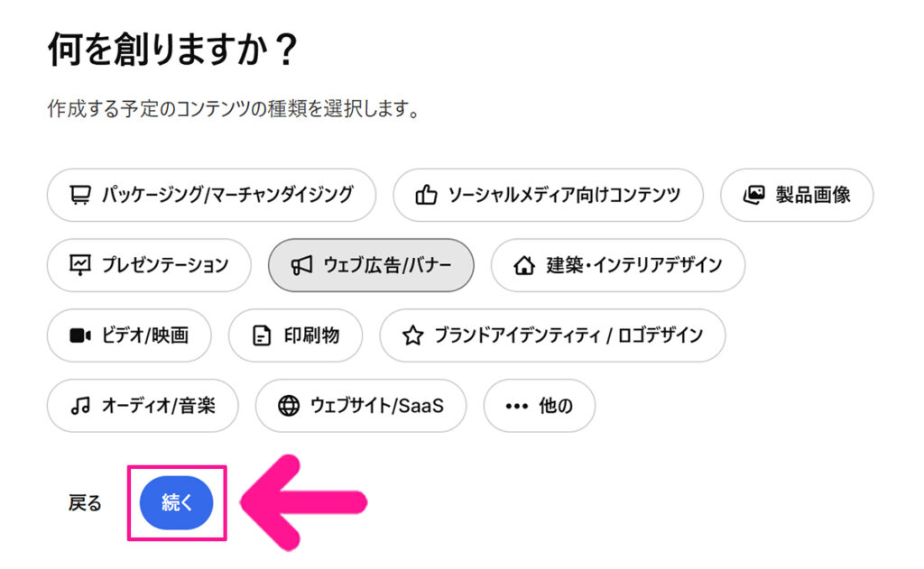The width and height of the screenshot is (924, 569).
Task: Click the shopping cart icon on パッケージング/マーチャンダイジング
Action: (81, 195)
